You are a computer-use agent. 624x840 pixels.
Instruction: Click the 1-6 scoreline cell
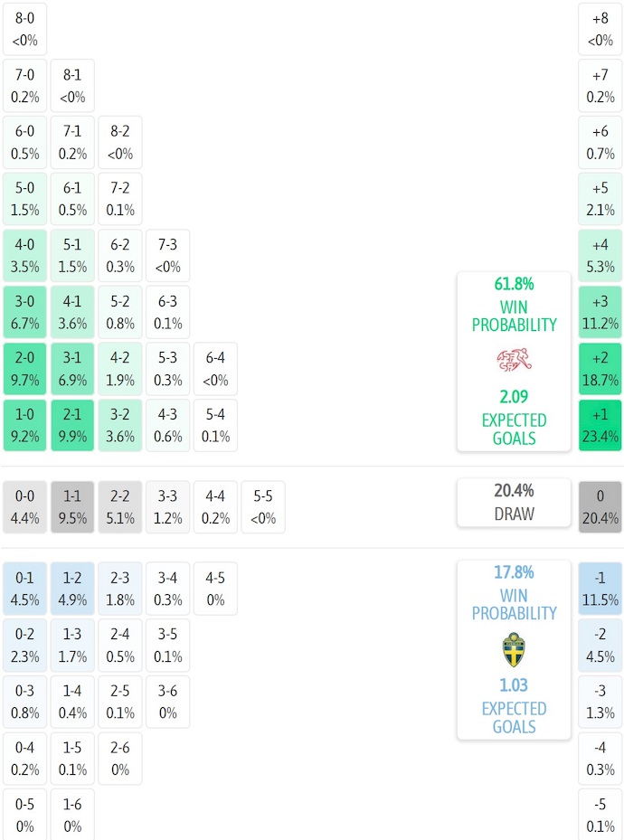tap(72, 815)
